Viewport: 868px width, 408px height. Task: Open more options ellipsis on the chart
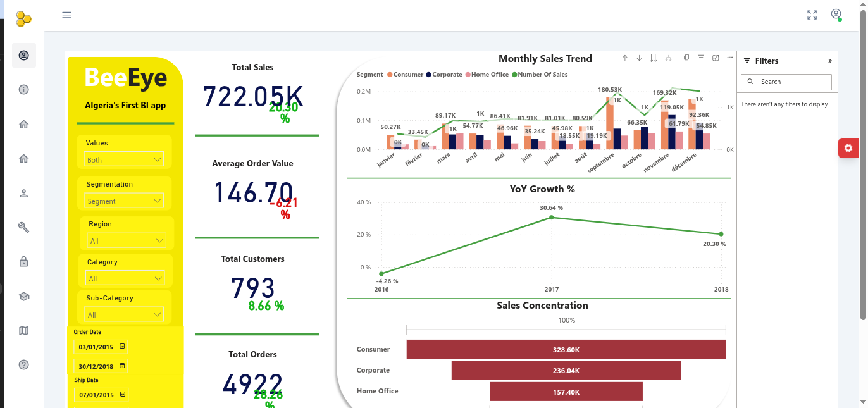point(730,58)
